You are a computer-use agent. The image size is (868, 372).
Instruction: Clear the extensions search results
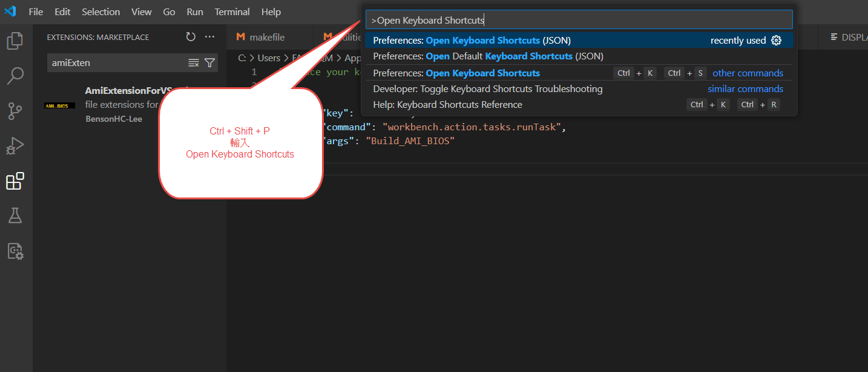click(x=194, y=63)
